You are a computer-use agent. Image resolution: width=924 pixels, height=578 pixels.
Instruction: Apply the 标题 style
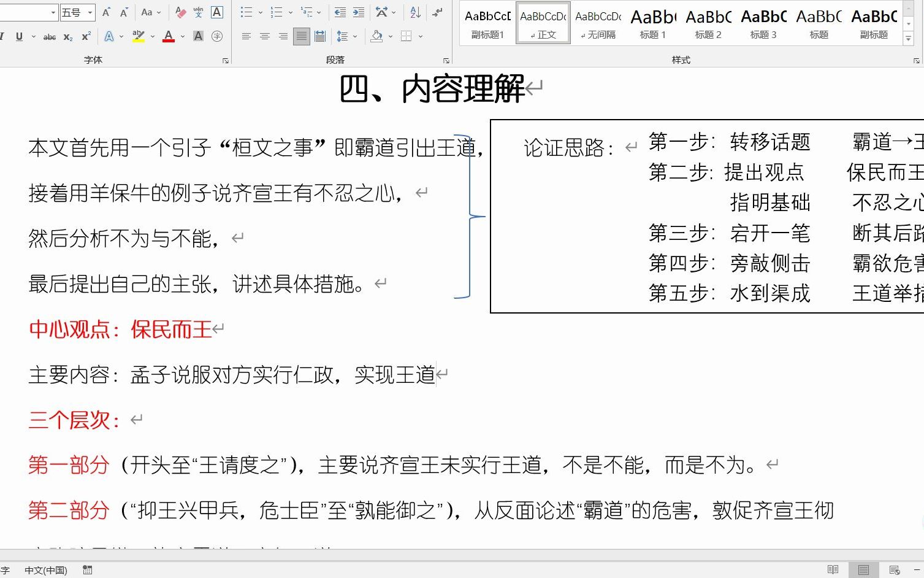819,23
